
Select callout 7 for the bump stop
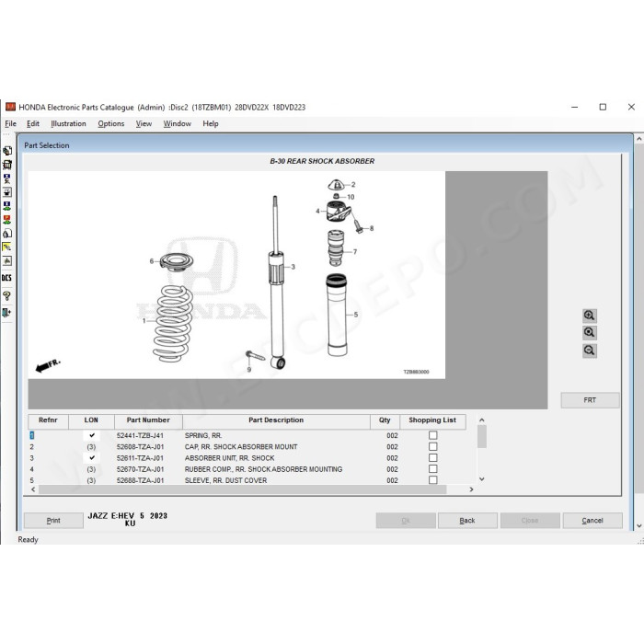tap(355, 252)
